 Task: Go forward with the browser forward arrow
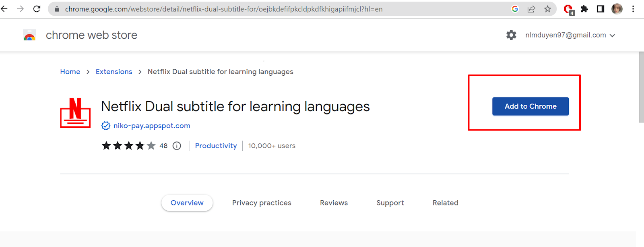coord(21,9)
